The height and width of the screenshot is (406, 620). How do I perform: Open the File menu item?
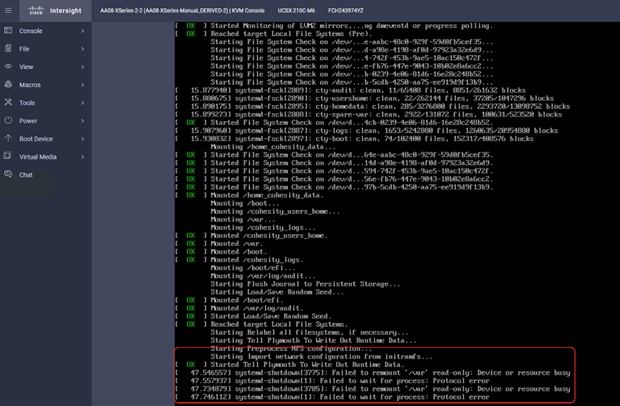(46, 49)
